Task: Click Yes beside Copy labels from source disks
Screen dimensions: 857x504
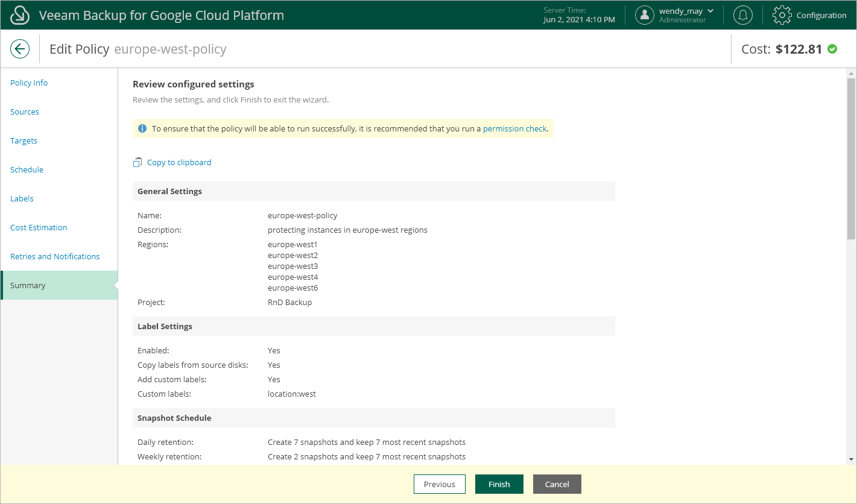Action: pos(274,365)
